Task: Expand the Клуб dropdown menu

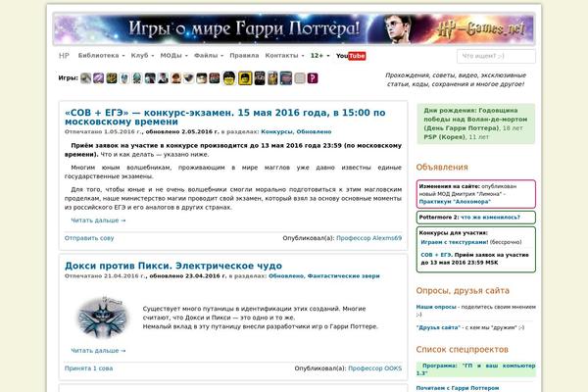Action: coord(142,56)
